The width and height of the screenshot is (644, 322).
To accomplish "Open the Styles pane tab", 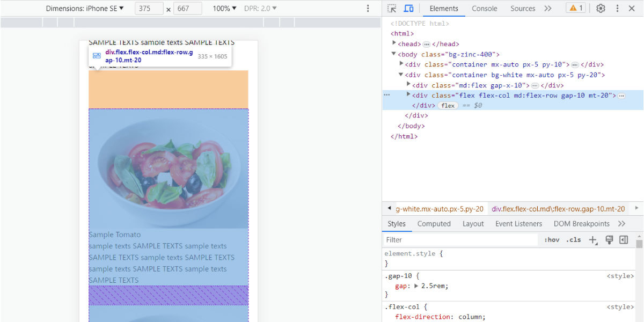I will (x=397, y=224).
